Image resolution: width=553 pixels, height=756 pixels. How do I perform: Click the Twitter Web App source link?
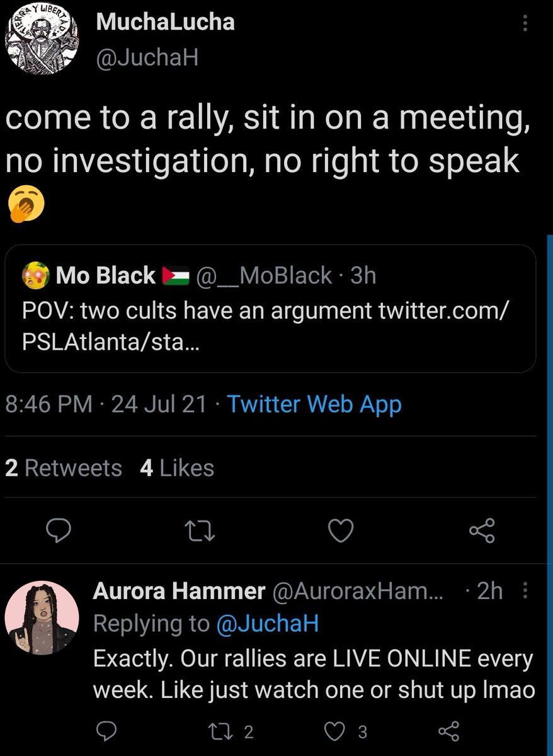click(314, 404)
